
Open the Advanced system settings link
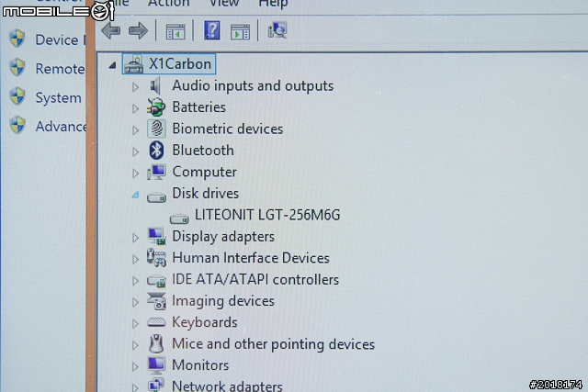click(x=61, y=127)
